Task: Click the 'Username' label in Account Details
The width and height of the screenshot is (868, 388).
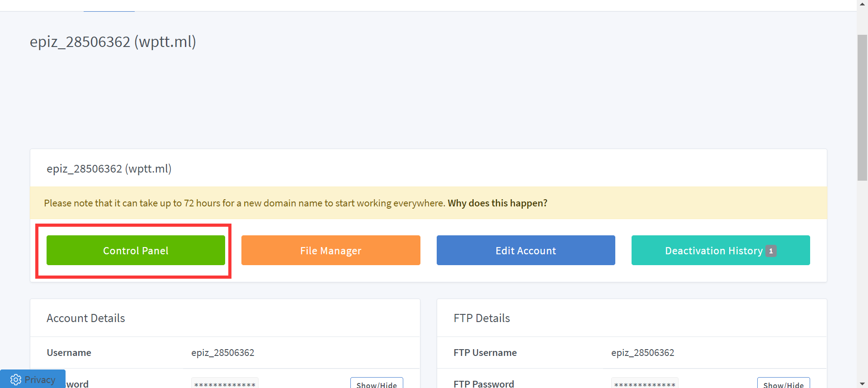Action: [69, 353]
